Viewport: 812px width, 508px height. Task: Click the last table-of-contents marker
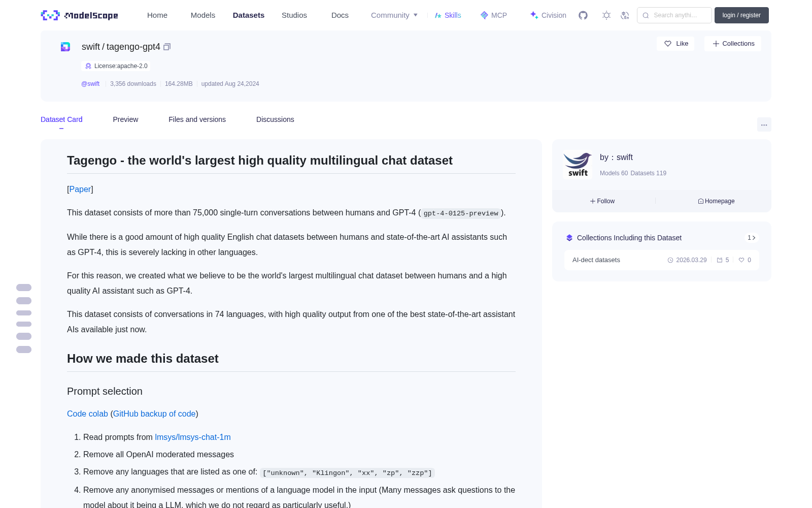tap(24, 350)
